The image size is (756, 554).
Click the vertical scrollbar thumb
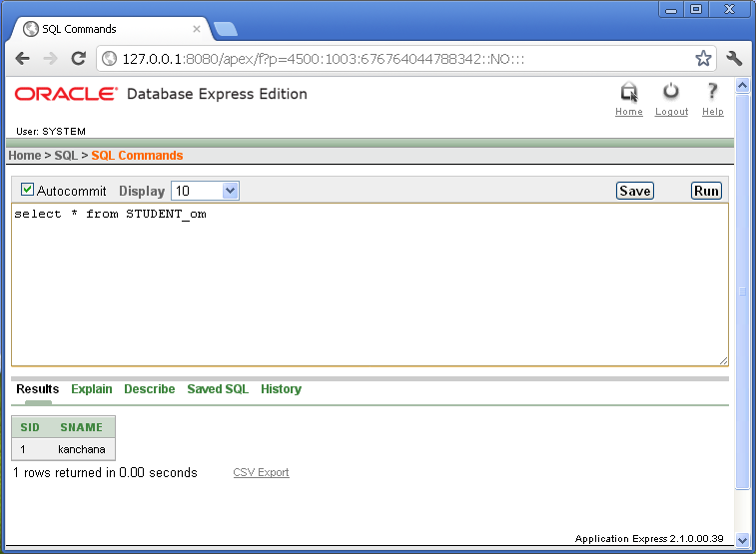(742, 291)
